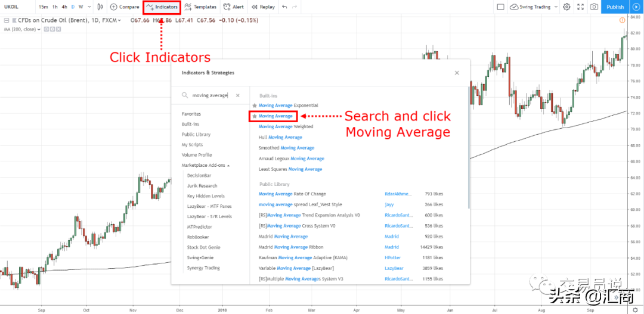The width and height of the screenshot is (644, 314).
Task: Add Hull Moving Average indicator
Action: point(280,137)
